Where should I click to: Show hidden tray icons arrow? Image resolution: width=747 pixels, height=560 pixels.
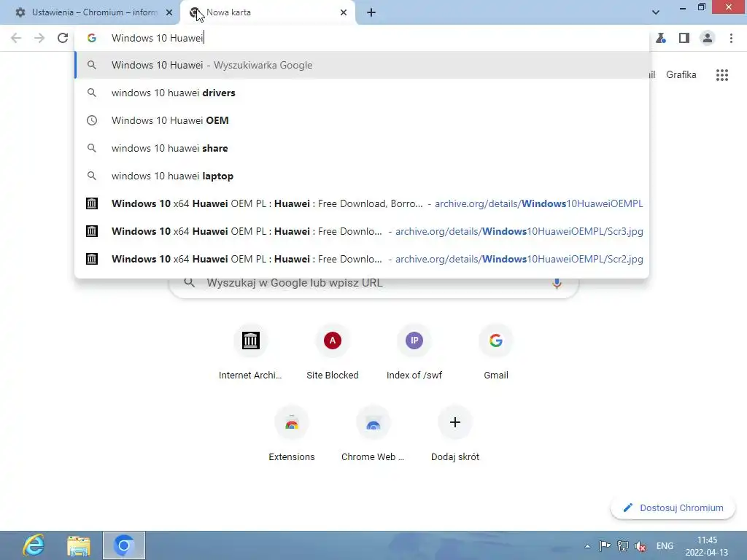587,546
